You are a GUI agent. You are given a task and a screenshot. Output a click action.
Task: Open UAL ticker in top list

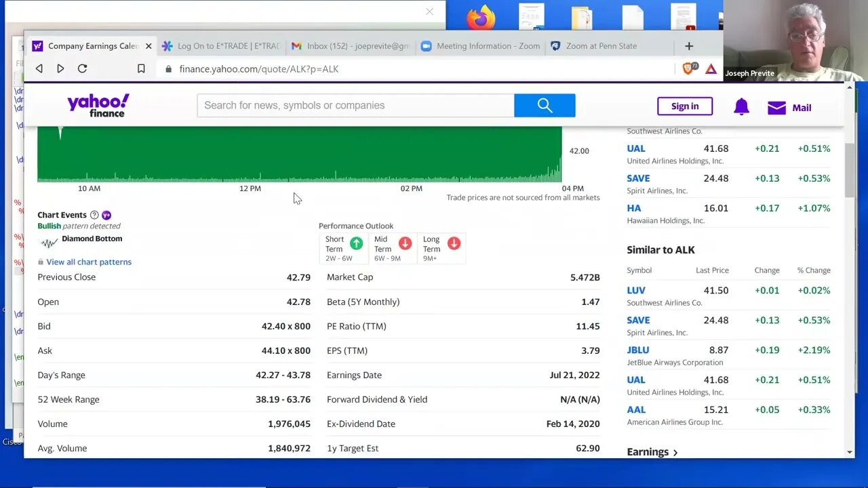(x=636, y=148)
